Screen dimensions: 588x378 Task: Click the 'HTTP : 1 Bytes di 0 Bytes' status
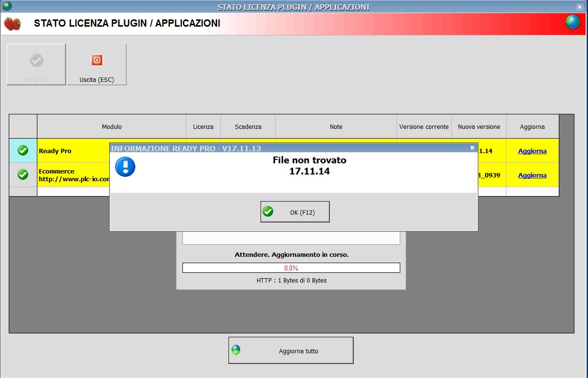(x=292, y=280)
